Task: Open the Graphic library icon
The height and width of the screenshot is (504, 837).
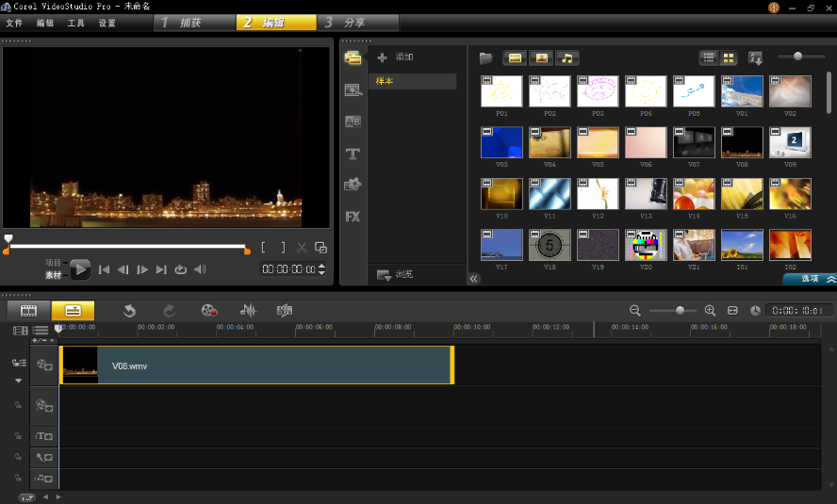Action: [353, 185]
